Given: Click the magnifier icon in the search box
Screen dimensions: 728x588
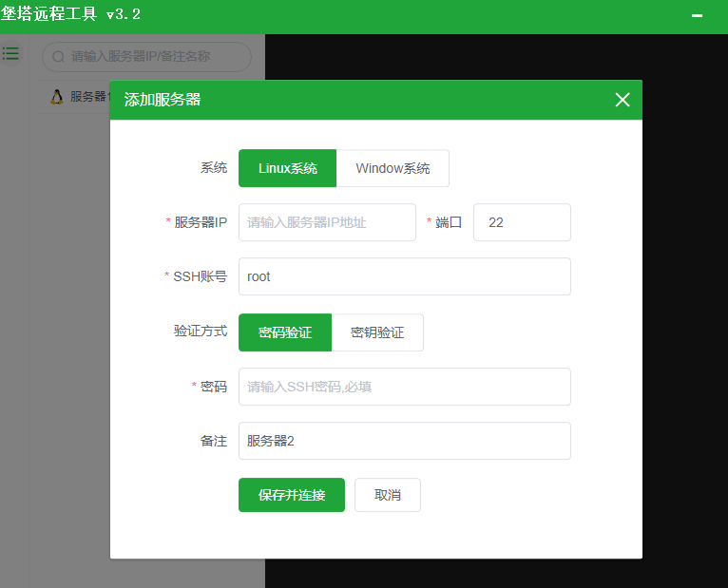Looking at the screenshot, I should click(x=59, y=57).
